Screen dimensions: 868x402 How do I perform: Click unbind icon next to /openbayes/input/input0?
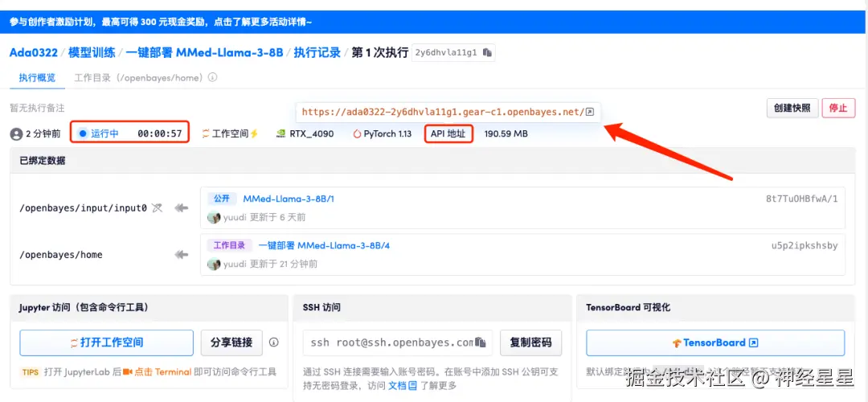[x=158, y=207]
